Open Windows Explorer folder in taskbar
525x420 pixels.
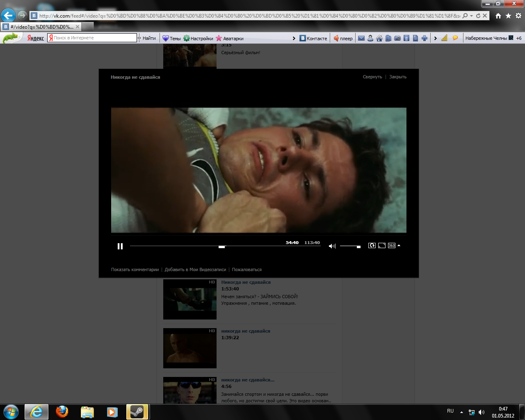(87, 412)
